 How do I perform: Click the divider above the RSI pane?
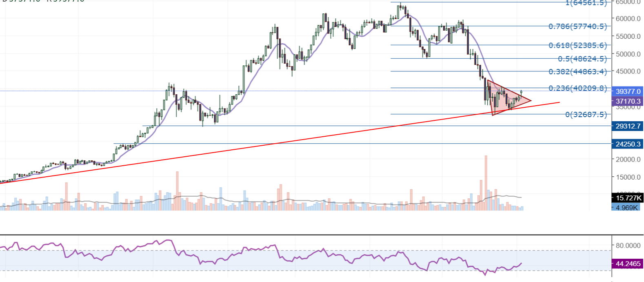306,235
